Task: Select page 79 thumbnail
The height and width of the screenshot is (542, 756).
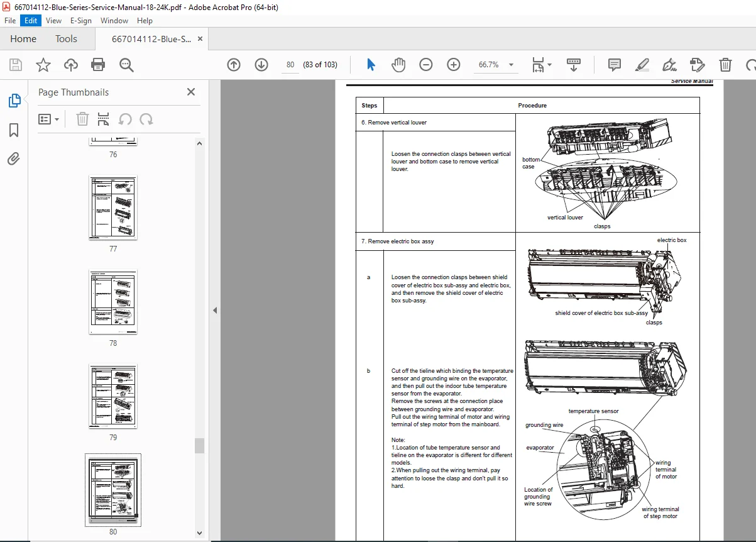Action: click(113, 396)
